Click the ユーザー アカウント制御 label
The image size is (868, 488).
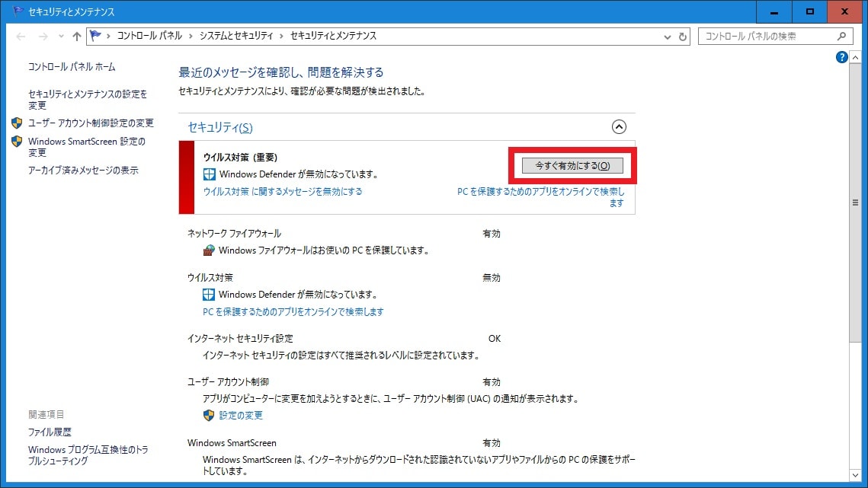[228, 381]
